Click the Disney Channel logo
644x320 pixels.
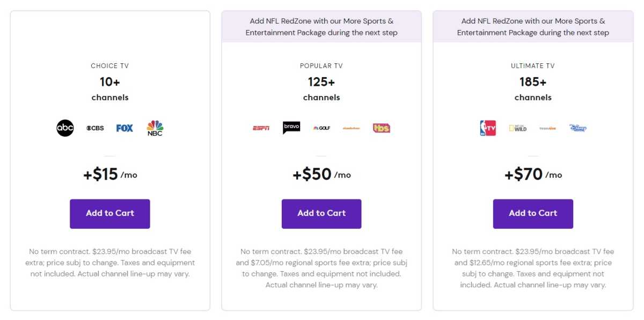[x=578, y=128]
